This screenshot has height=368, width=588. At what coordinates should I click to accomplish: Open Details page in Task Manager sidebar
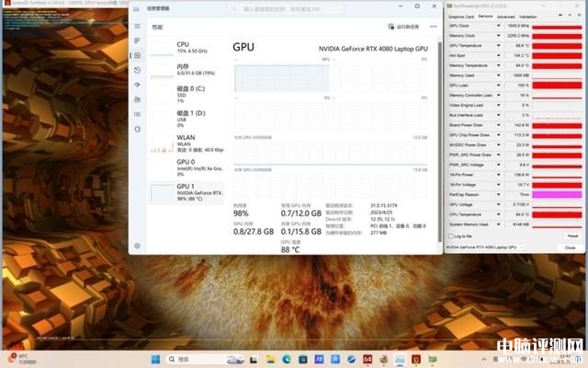point(137,114)
